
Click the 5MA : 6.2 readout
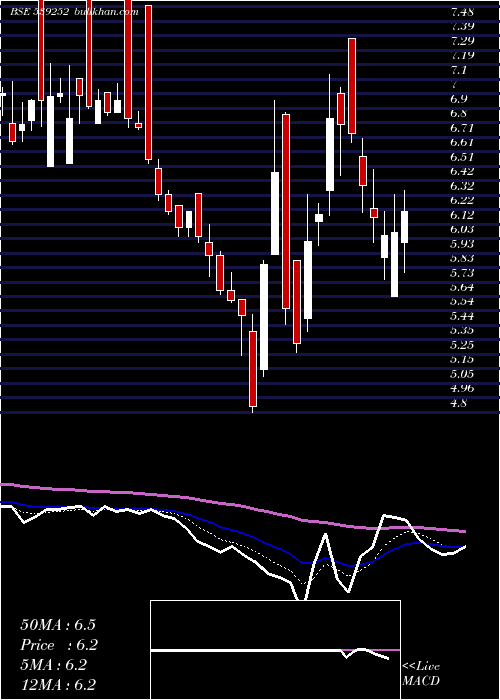click(x=54, y=665)
